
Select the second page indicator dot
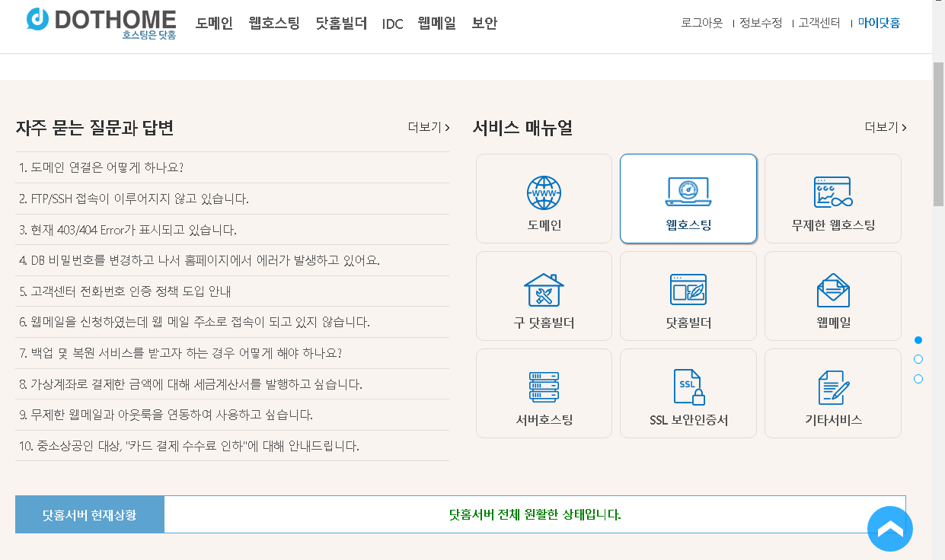(918, 359)
